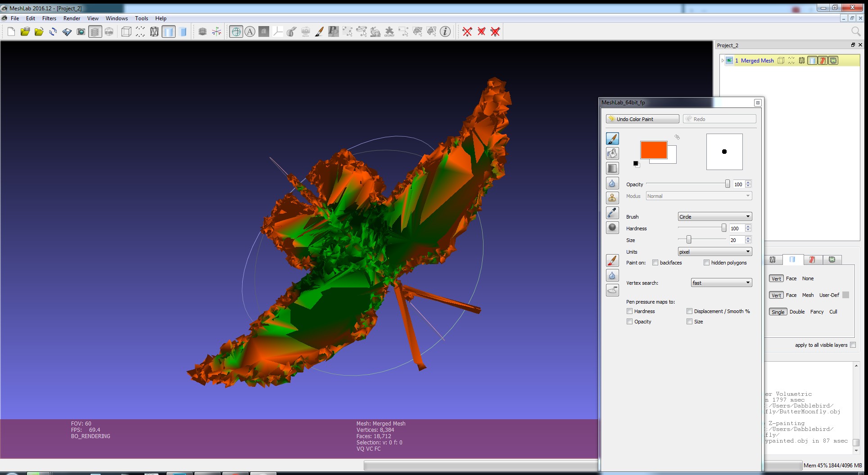Select Mesh color option
868x475 pixels.
coord(808,295)
